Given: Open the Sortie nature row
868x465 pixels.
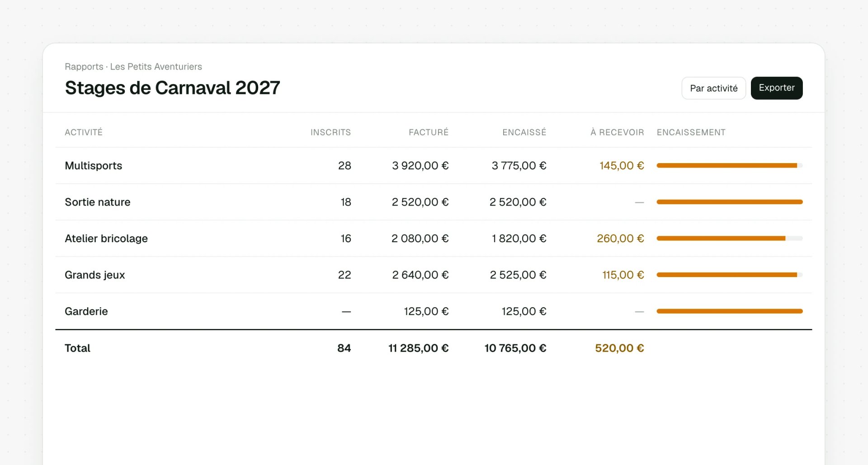Looking at the screenshot, I should pos(434,202).
